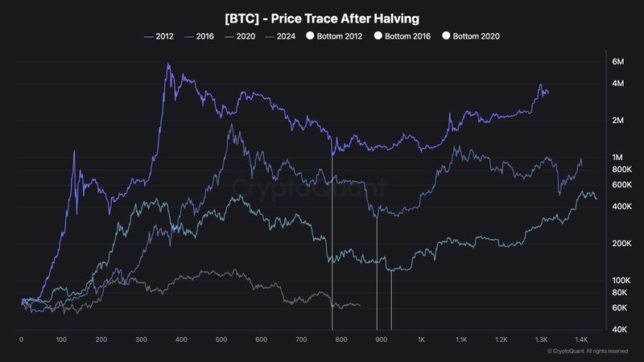Click the Bottom 2020 white circle marker

coord(446,35)
